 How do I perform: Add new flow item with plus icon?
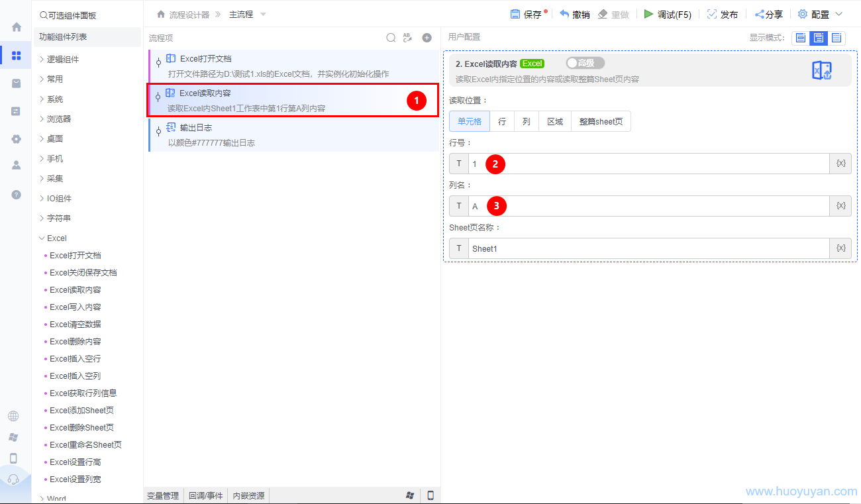(427, 38)
